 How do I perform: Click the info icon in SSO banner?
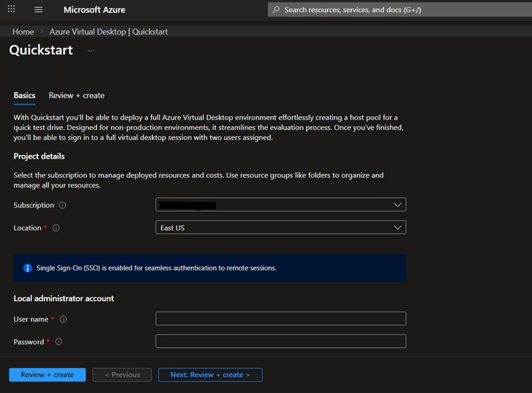(27, 268)
